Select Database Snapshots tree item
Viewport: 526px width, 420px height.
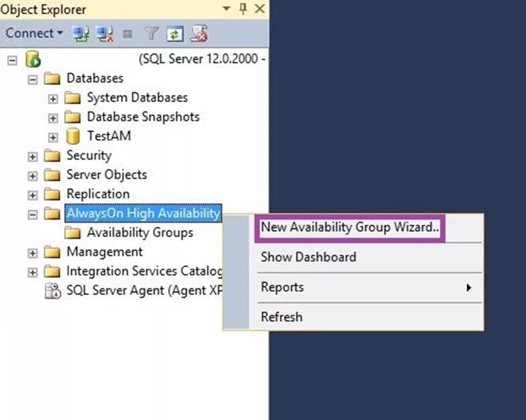point(143,117)
